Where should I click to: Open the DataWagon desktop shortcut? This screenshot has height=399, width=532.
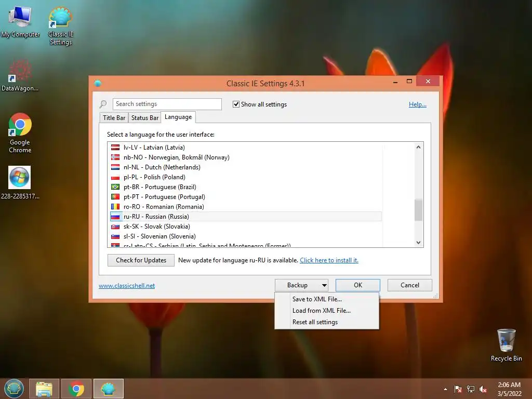(20, 75)
